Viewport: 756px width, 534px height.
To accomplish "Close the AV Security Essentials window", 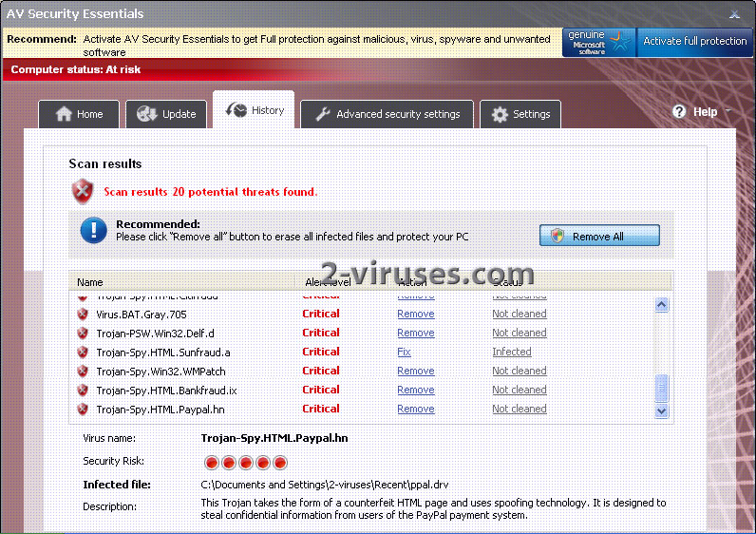I will pos(734,14).
